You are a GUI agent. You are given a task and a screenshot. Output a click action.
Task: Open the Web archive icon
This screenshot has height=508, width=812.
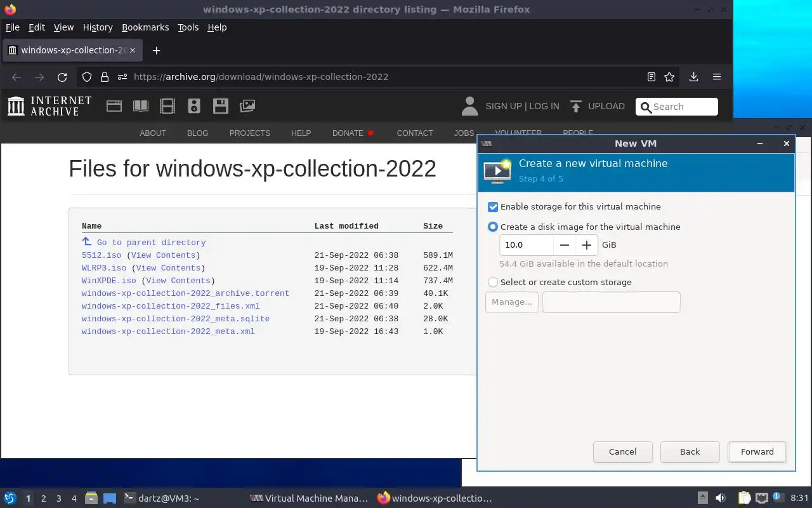coord(114,106)
